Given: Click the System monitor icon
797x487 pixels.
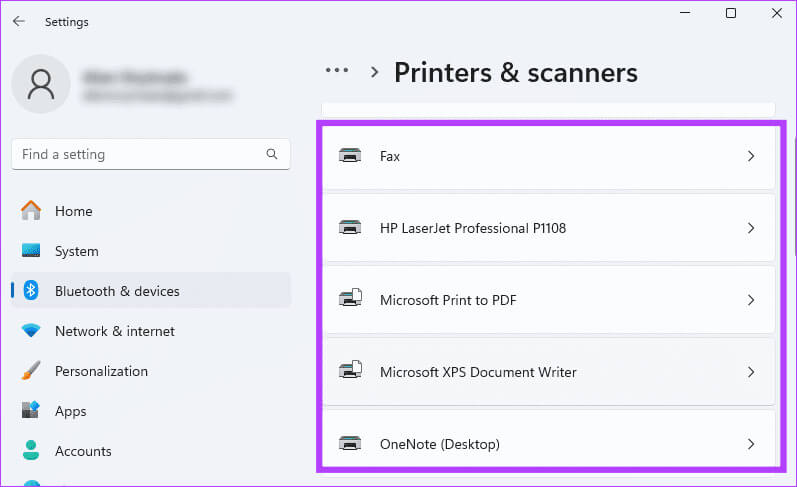Looking at the screenshot, I should [x=31, y=251].
